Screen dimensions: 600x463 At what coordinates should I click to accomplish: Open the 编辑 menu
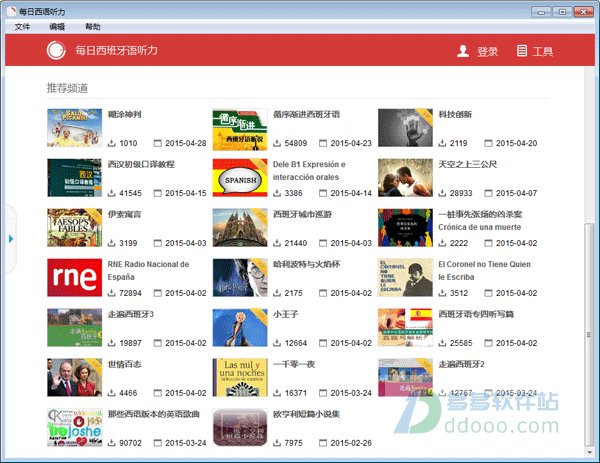point(57,26)
